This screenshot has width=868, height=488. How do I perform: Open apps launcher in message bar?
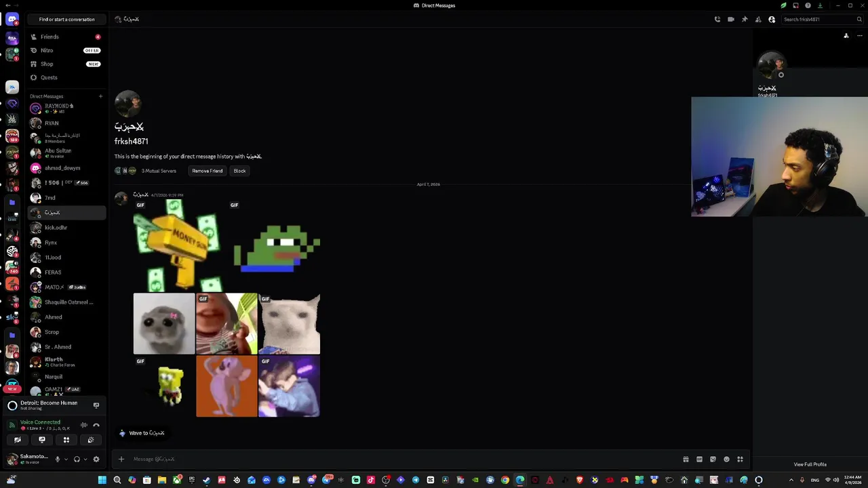[740, 459]
